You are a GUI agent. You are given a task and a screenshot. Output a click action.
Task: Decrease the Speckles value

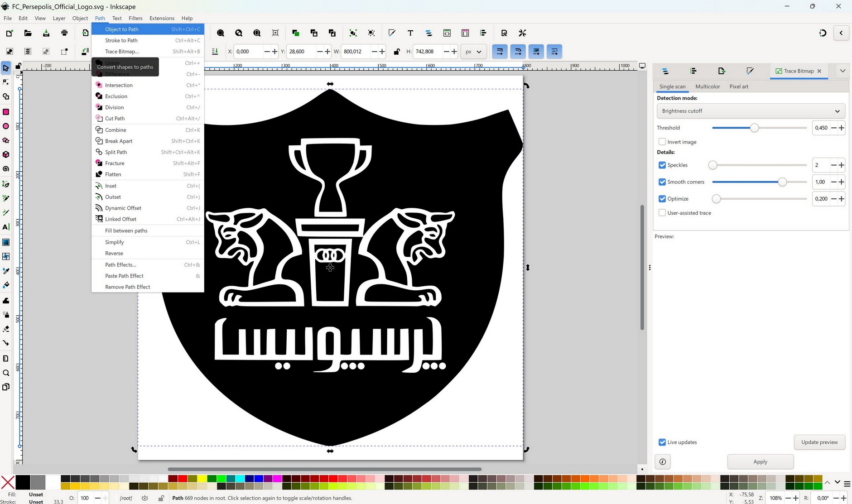(833, 165)
